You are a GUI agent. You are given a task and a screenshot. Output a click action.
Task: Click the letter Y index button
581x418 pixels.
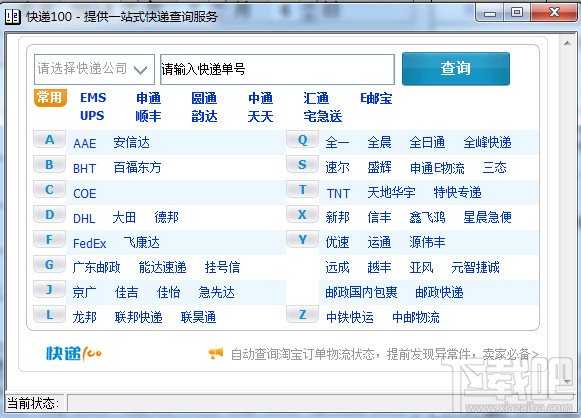click(x=302, y=240)
